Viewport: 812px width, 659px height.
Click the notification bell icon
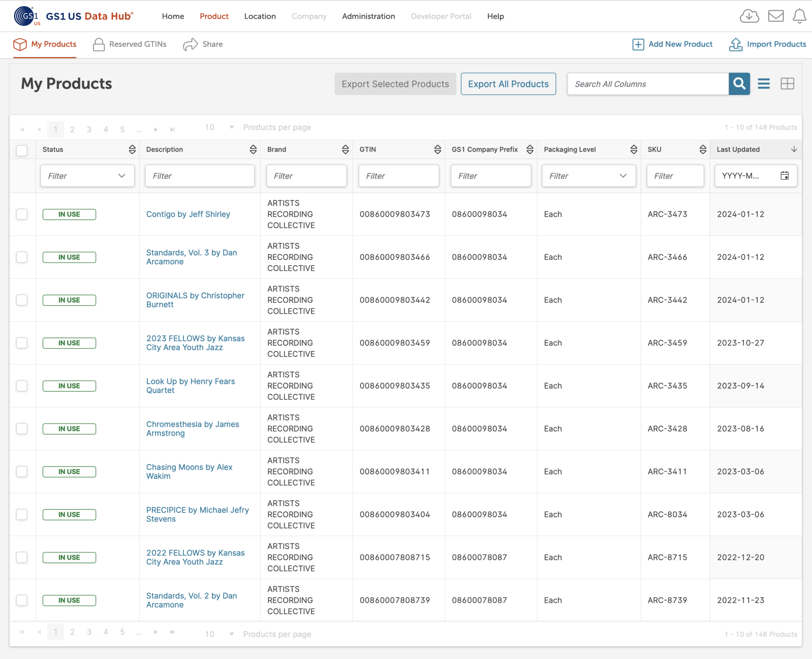coord(799,16)
